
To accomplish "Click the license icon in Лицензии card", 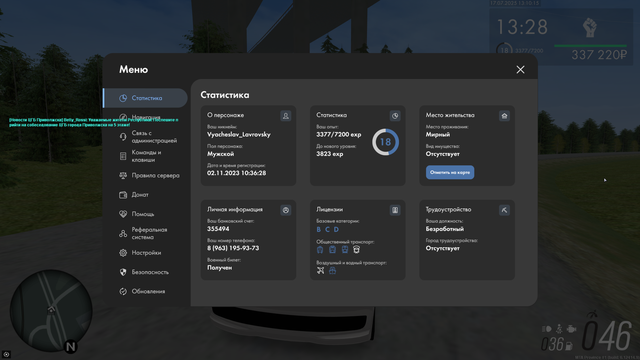I will point(395,210).
